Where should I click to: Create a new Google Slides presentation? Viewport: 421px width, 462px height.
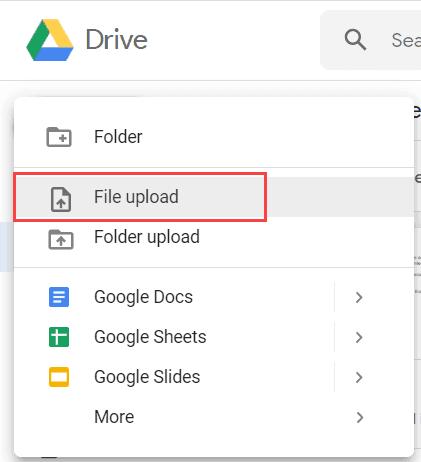174,377
